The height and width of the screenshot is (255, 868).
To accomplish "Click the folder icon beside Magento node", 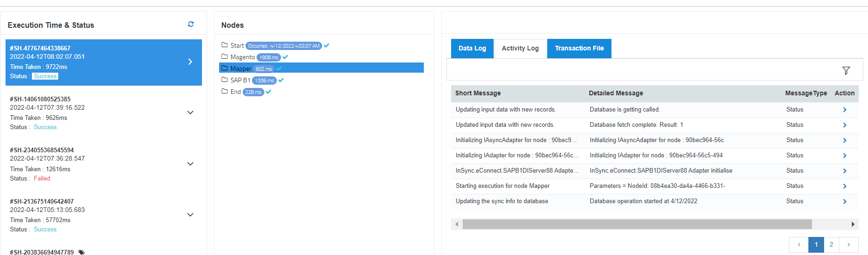I will click(x=225, y=56).
